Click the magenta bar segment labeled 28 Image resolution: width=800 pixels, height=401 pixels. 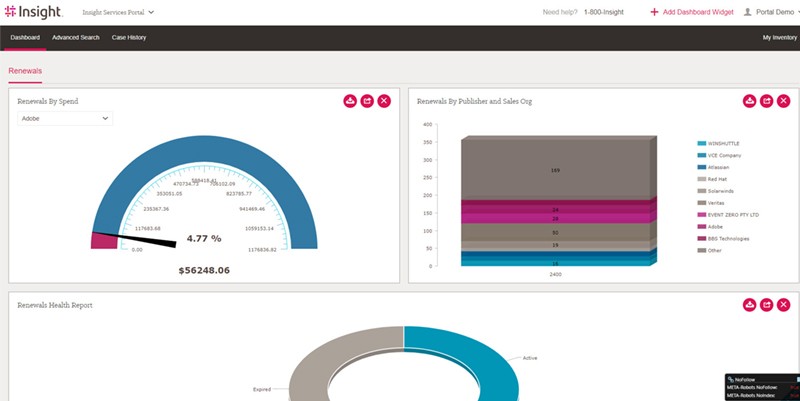pos(556,218)
